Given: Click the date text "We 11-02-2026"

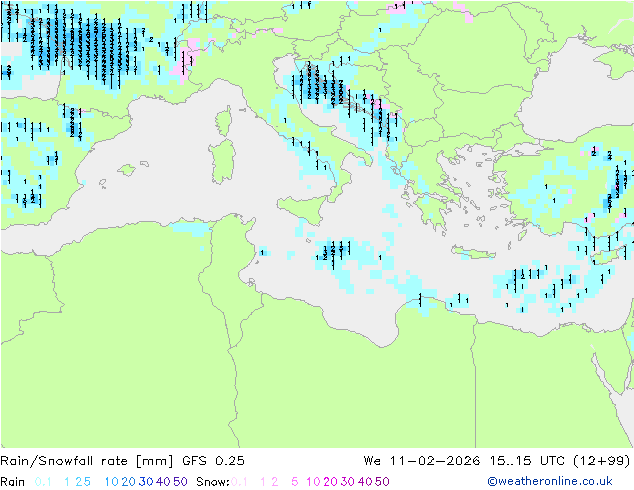Looking at the screenshot, I should pos(422,461).
